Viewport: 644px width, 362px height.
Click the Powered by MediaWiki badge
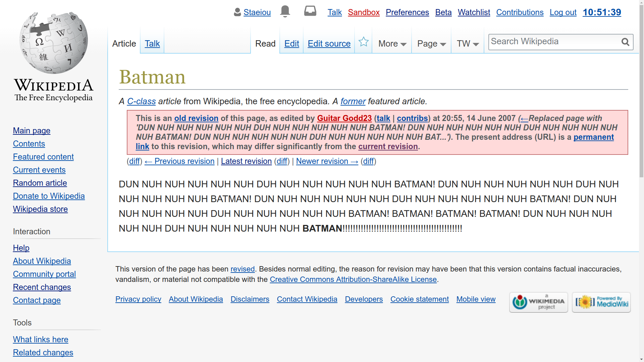click(x=601, y=302)
